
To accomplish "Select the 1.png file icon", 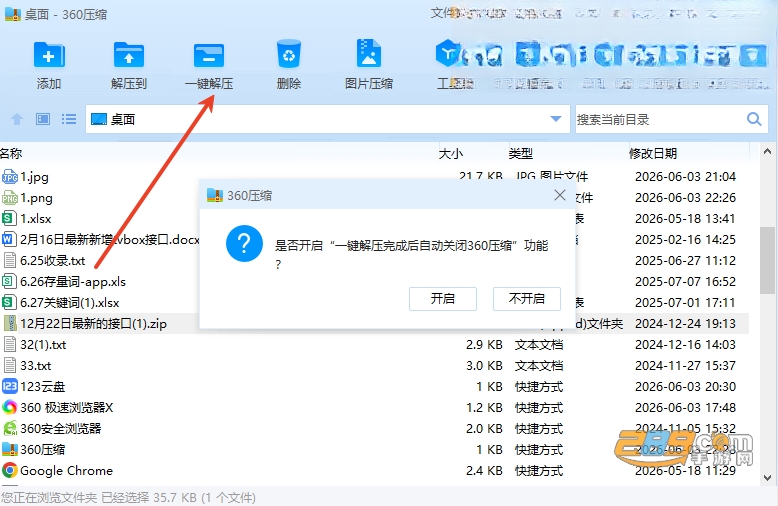I will pyautogui.click(x=10, y=198).
